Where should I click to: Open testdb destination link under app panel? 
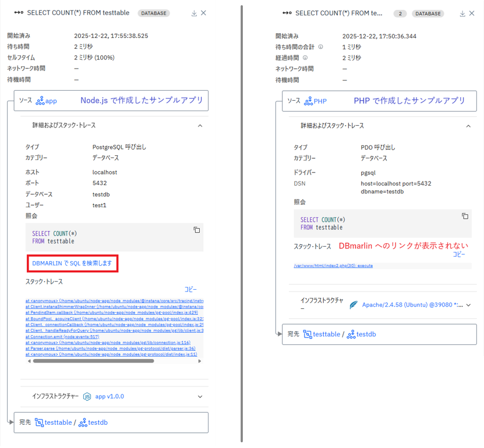(x=98, y=422)
